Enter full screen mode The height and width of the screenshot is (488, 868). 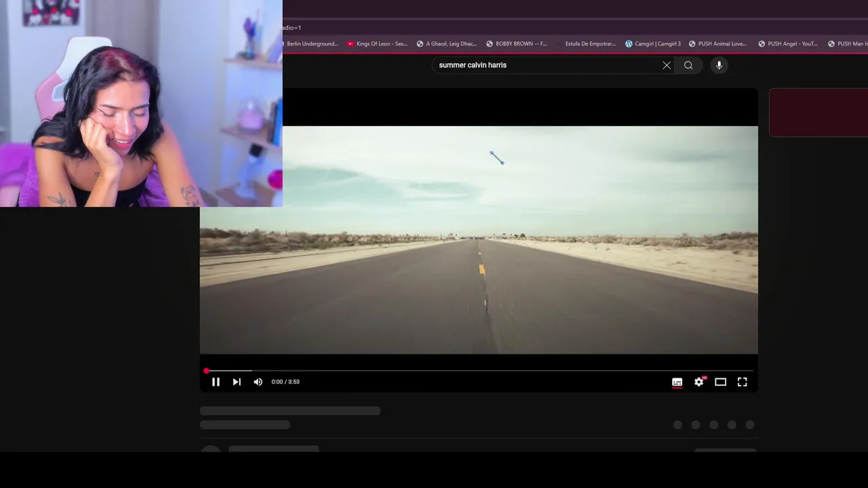tap(743, 382)
